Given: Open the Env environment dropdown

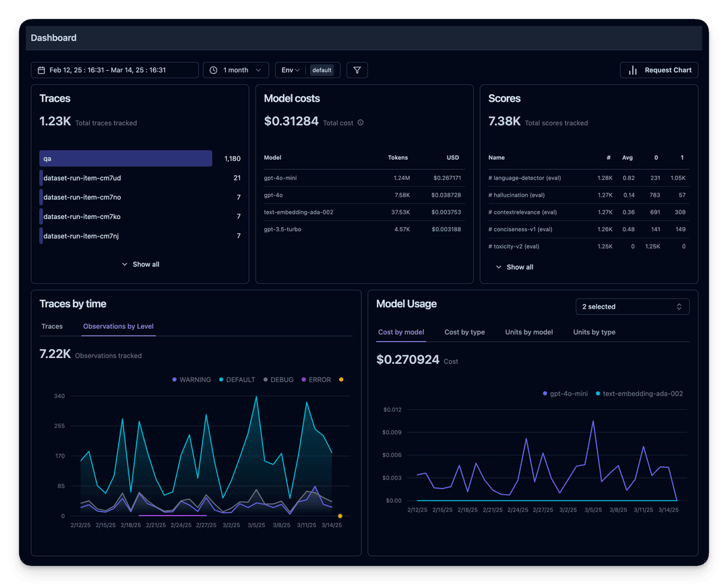Looking at the screenshot, I should [x=290, y=70].
